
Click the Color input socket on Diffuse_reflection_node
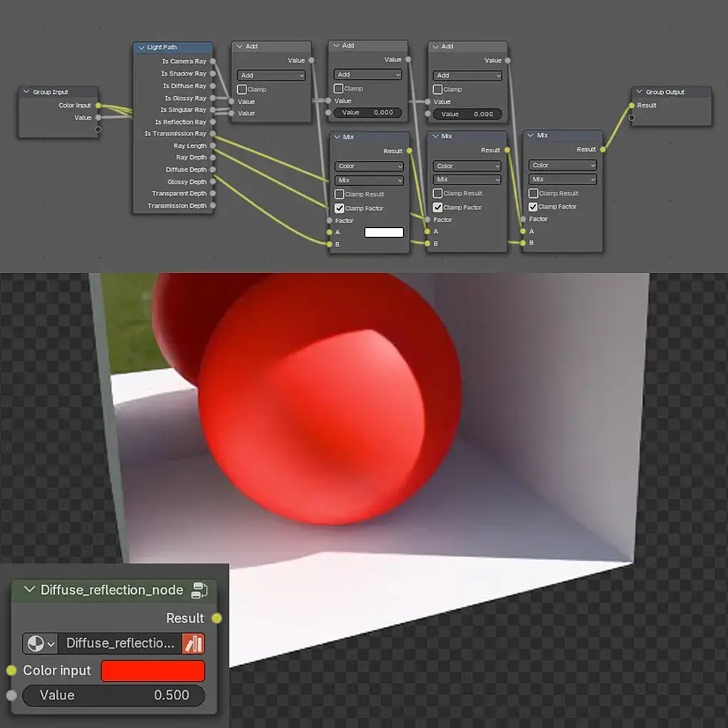click(x=11, y=670)
